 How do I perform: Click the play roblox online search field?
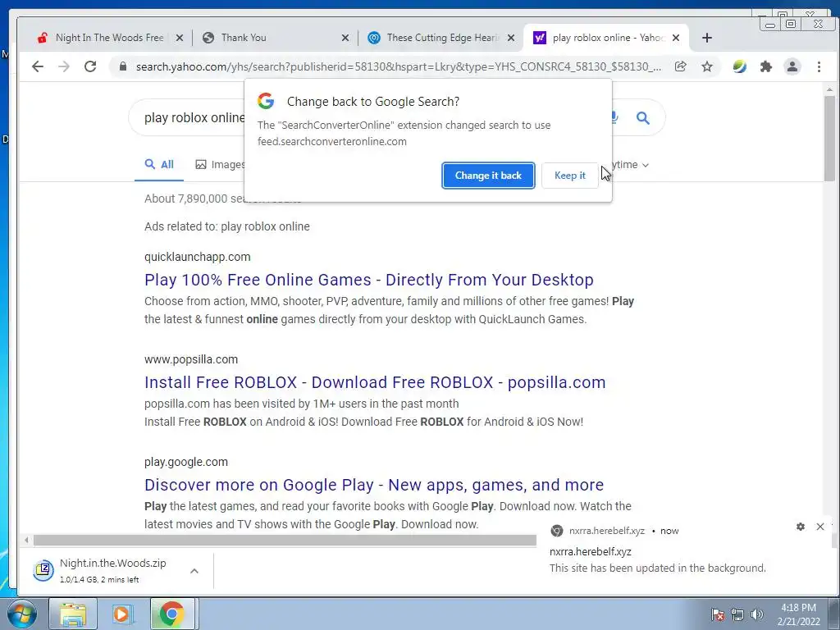[x=194, y=117]
